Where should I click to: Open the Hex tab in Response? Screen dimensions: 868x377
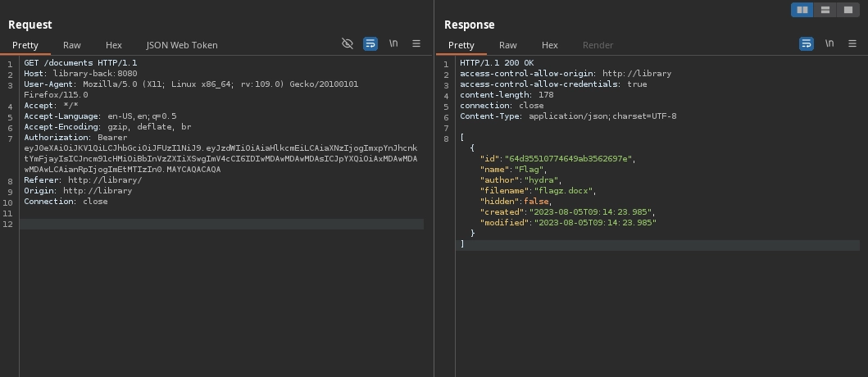[550, 45]
